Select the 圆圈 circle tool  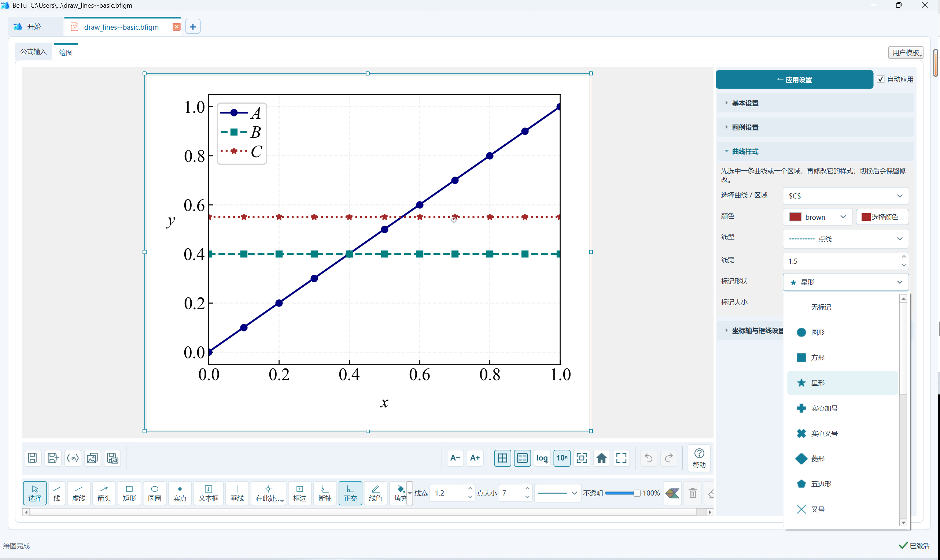coord(154,493)
